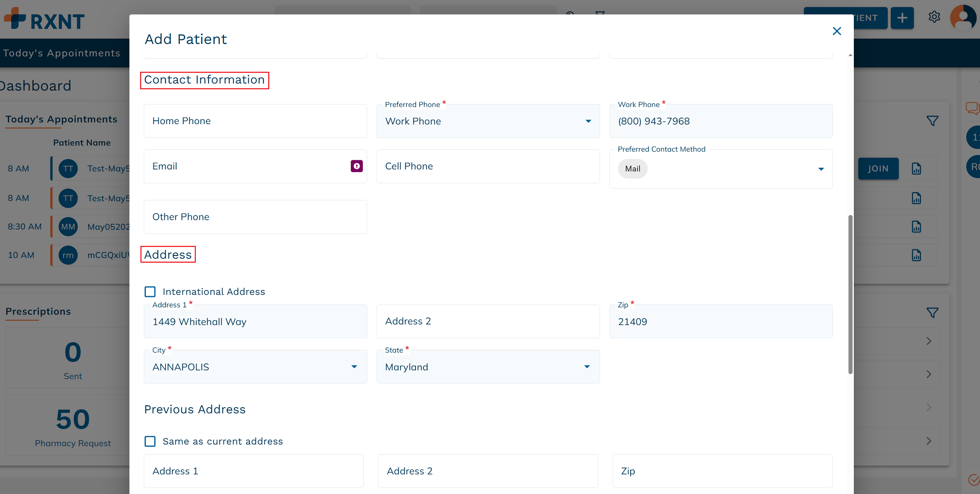Open settings gear icon

tap(934, 17)
